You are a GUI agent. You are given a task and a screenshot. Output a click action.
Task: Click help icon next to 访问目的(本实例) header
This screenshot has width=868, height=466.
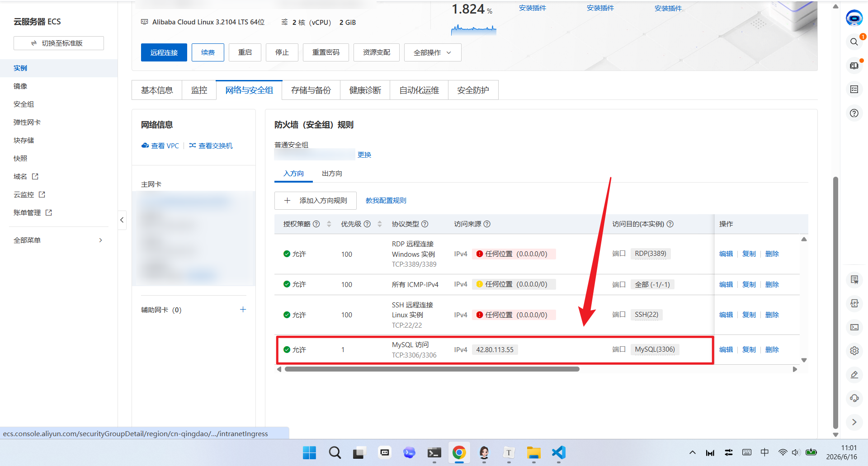click(x=670, y=224)
